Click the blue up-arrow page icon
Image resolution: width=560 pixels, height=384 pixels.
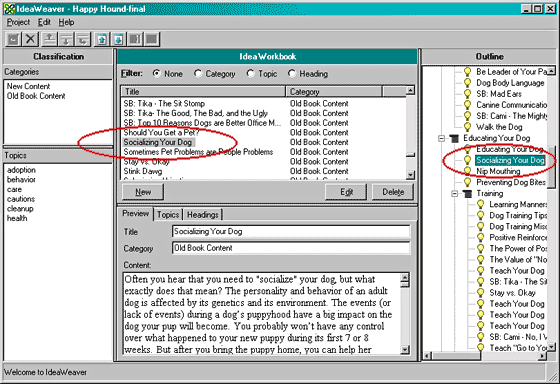102,39
